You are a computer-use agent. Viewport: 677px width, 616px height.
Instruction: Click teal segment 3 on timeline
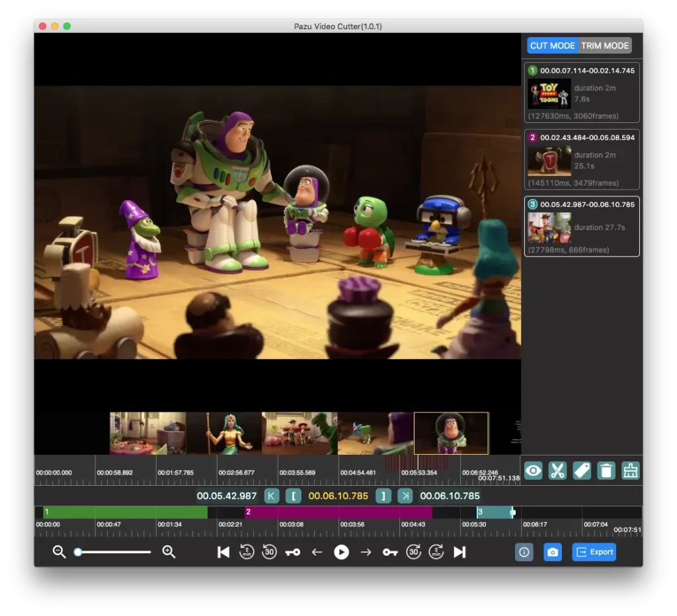tap(495, 512)
